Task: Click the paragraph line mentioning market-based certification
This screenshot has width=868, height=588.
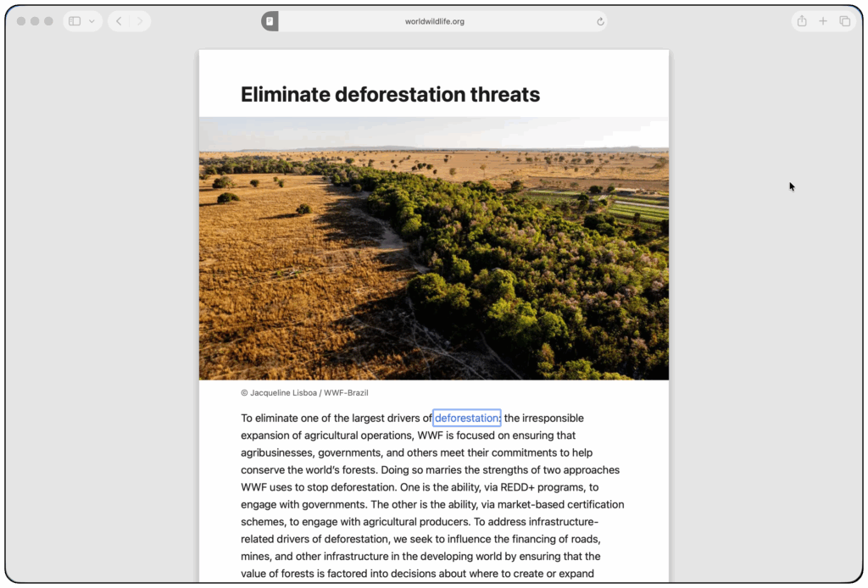Action: (432, 504)
